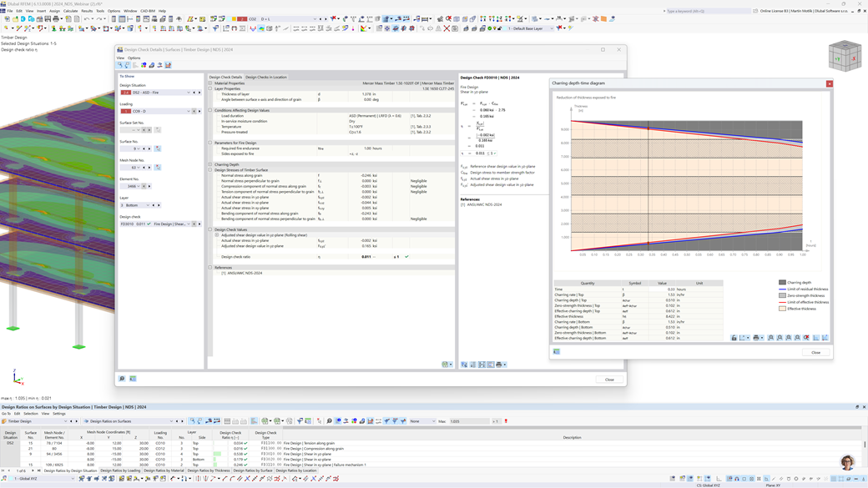Toggle the Zero-strength thickness legend entry
Image resolution: width=868 pixels, height=488 pixels.
click(806, 294)
